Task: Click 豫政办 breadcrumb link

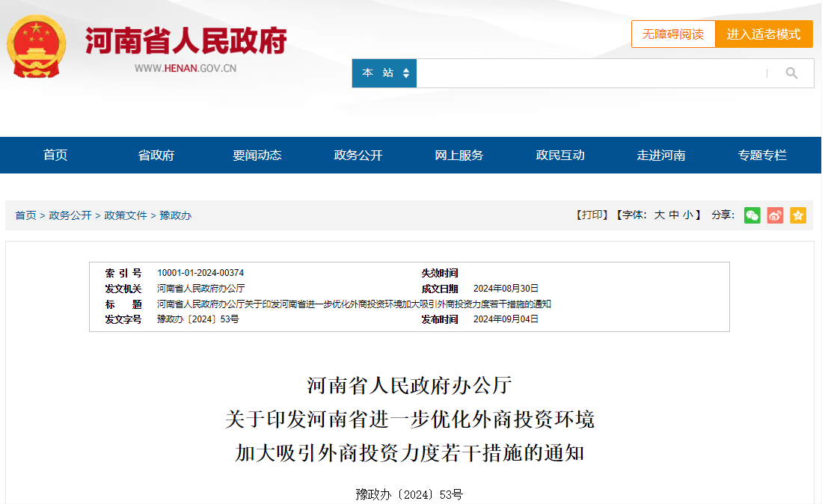Action: pos(175,215)
